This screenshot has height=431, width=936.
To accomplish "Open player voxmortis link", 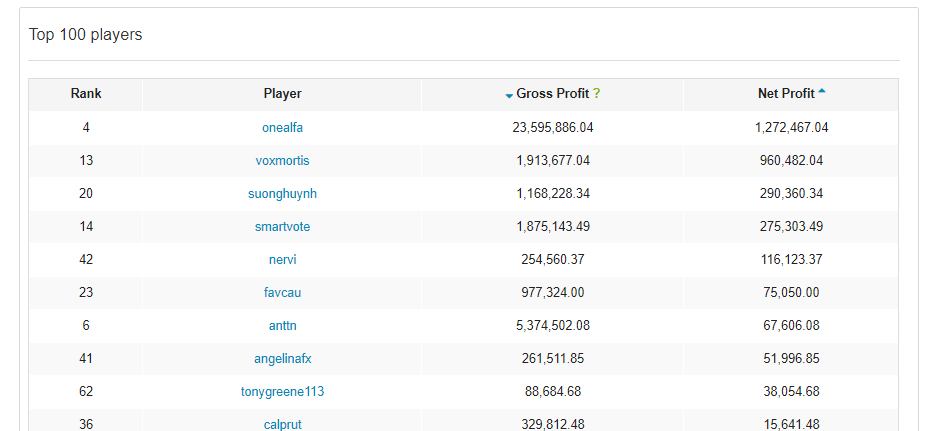I will pyautogui.click(x=282, y=161).
